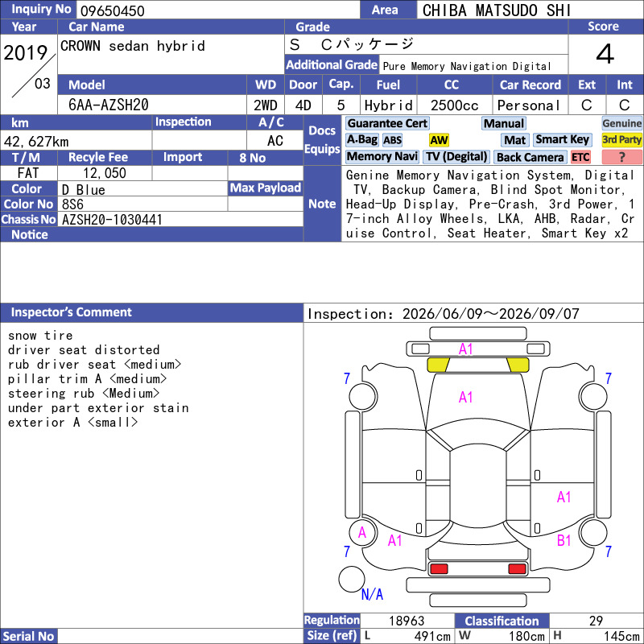This screenshot has height=644, width=644.
Task: Click the Memory Navi badge
Action: pos(382,157)
